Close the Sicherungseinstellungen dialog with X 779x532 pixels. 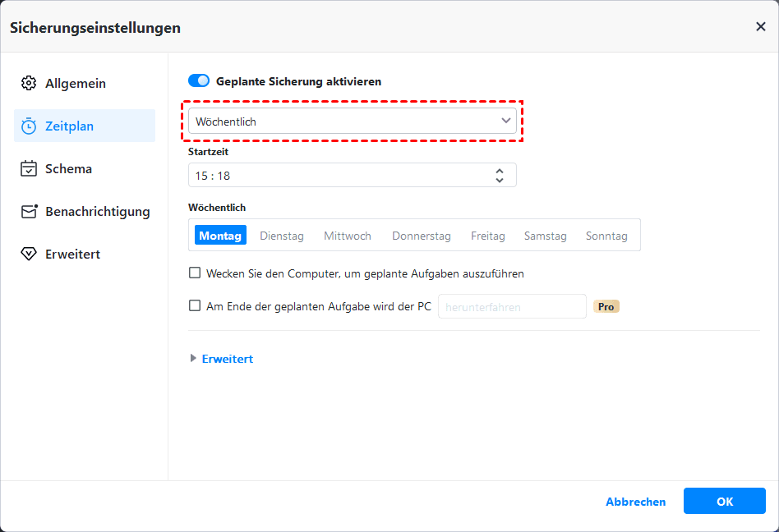(760, 27)
